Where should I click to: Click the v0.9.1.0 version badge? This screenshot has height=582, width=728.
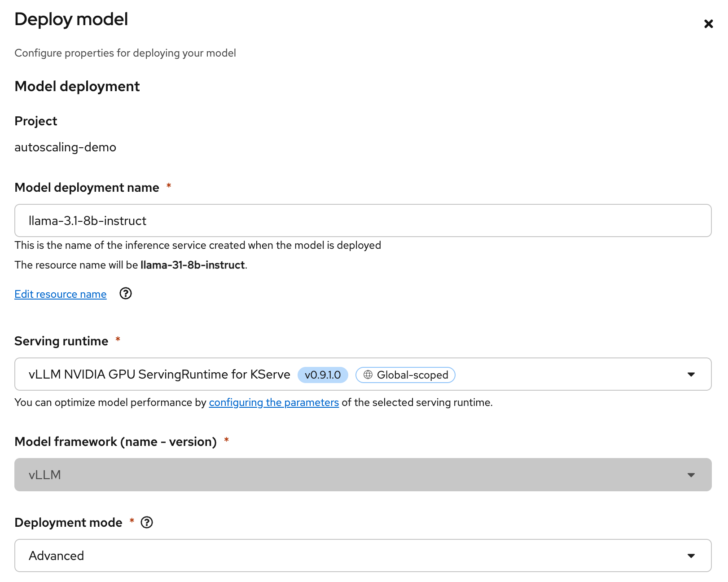click(323, 375)
